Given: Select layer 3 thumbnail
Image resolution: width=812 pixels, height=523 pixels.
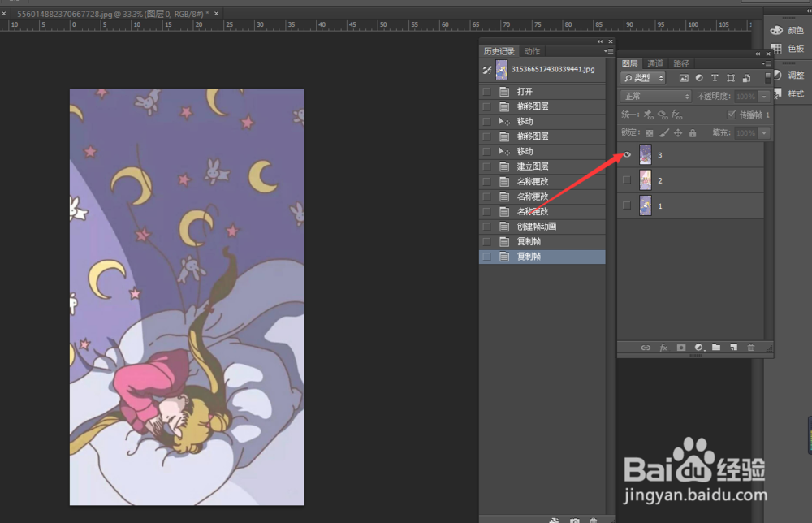Looking at the screenshot, I should (646, 155).
